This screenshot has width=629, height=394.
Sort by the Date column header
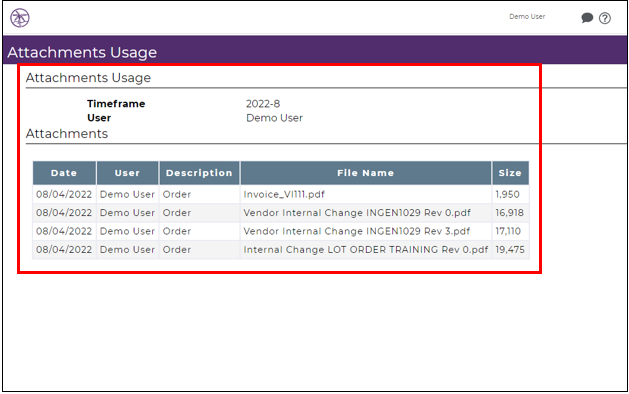[x=64, y=173]
